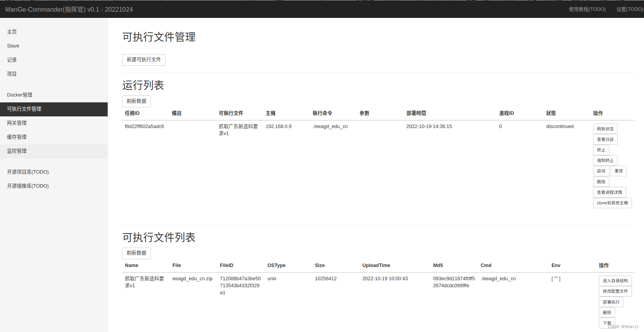Click 抓取广东新选科要求v1 in the running list row
This screenshot has width=644, height=332.
[238, 130]
